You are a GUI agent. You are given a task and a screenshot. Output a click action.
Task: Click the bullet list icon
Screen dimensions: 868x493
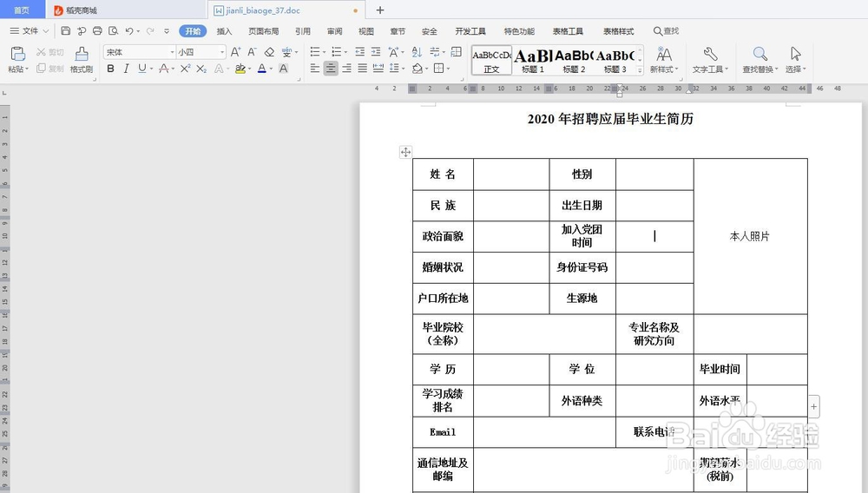point(315,52)
